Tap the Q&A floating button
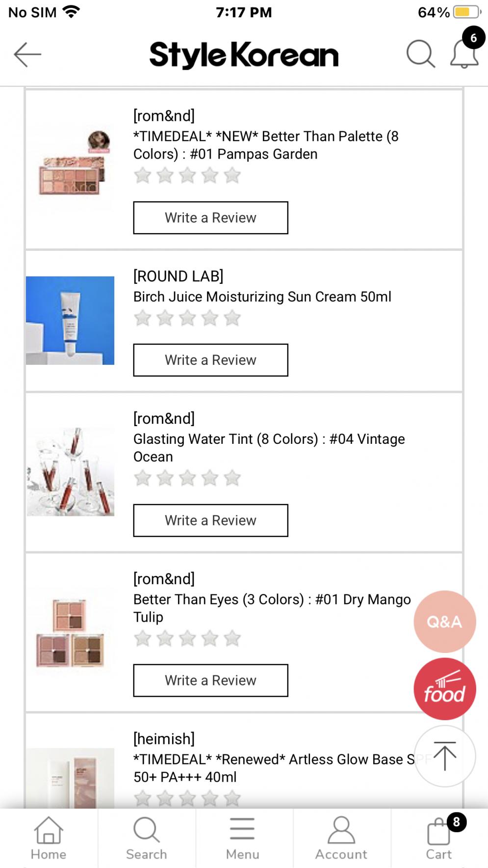Viewport: 488px width, 868px height. [x=444, y=622]
